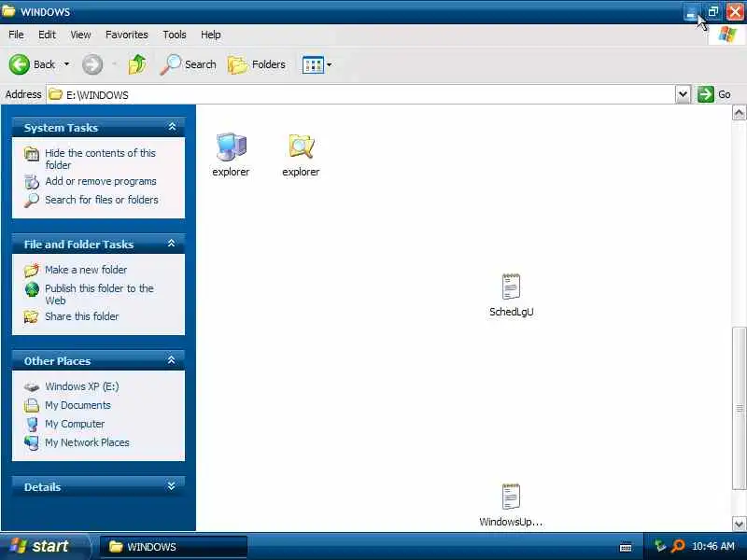The width and height of the screenshot is (747, 560).
Task: Click the scroll up arrow
Action: coord(739,113)
